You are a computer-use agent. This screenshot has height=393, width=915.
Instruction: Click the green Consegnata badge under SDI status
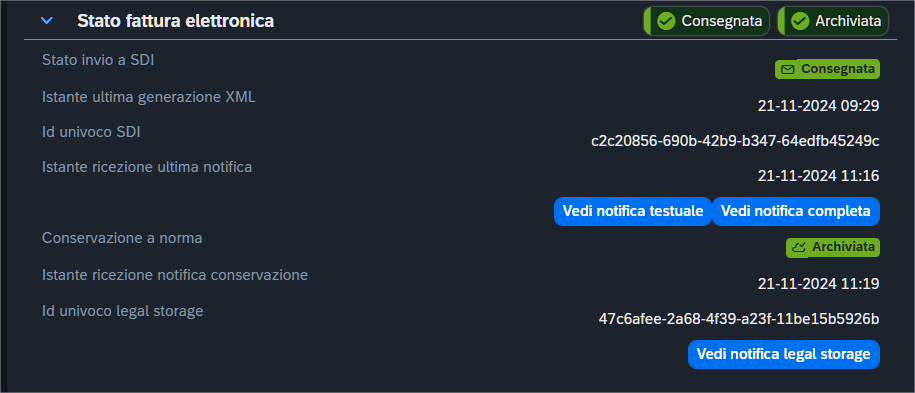point(827,69)
